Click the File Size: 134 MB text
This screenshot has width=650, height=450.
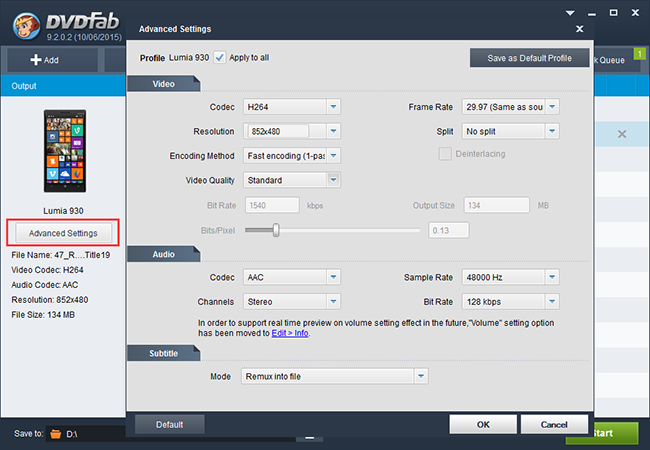(x=43, y=315)
